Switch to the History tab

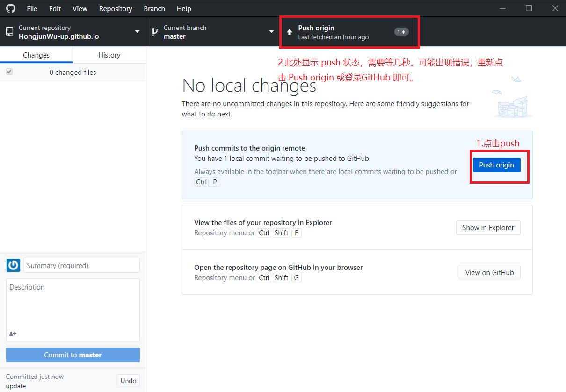109,55
